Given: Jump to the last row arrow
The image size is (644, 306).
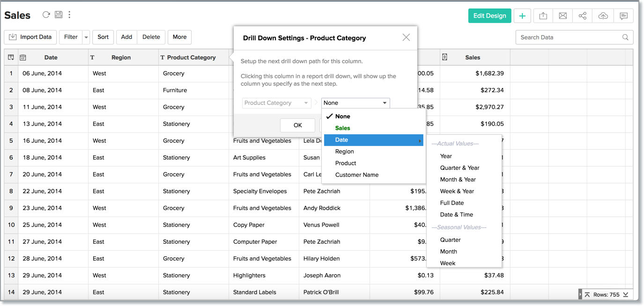Looking at the screenshot, I should pyautogui.click(x=626, y=295).
